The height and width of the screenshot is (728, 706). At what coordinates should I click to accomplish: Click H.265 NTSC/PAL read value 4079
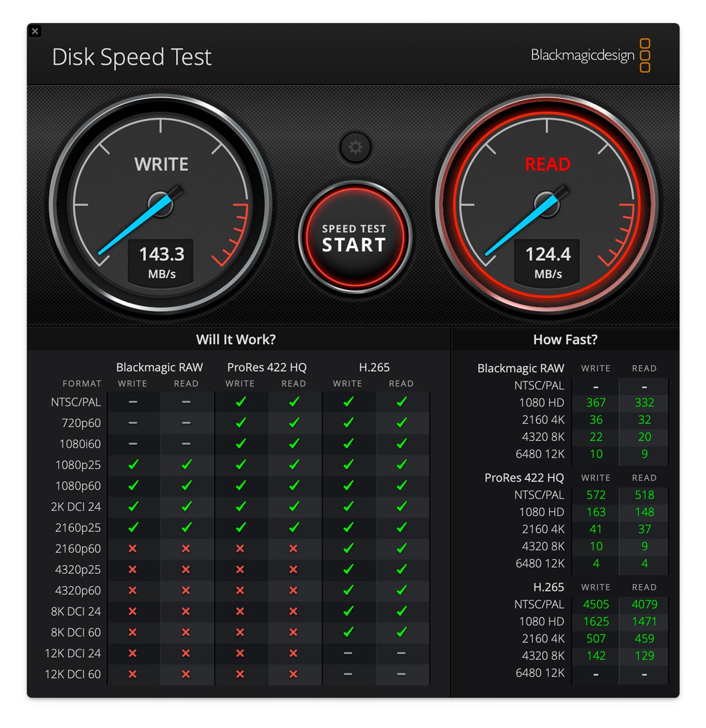click(644, 604)
